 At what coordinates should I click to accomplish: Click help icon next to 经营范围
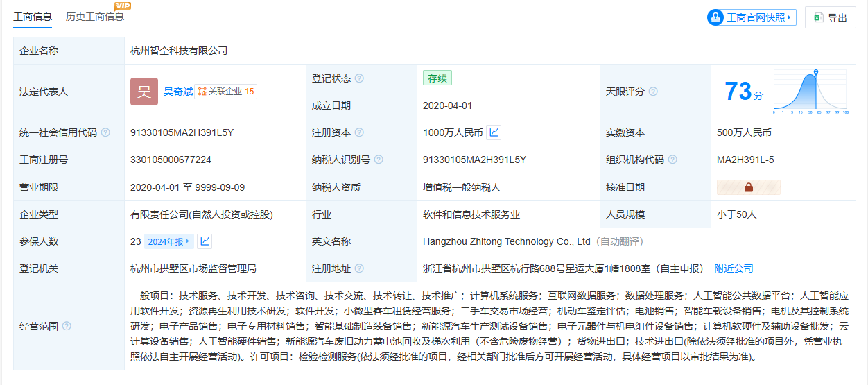[67, 326]
